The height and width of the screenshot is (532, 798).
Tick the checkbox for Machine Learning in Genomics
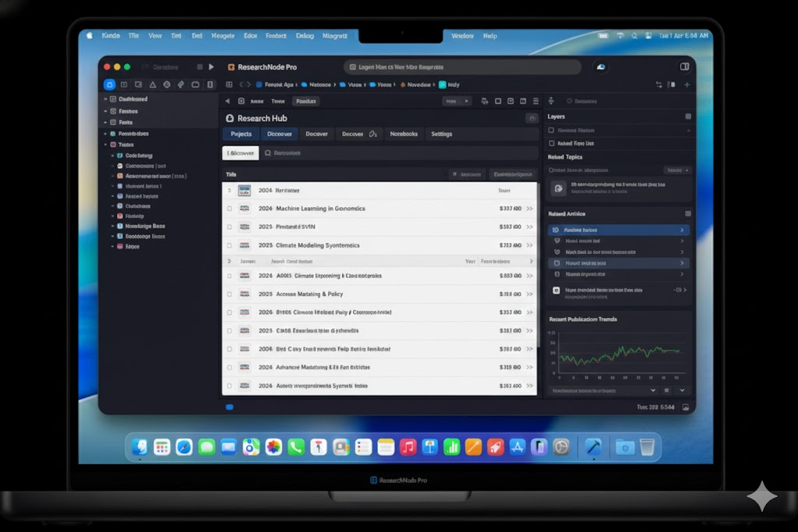[x=230, y=209]
